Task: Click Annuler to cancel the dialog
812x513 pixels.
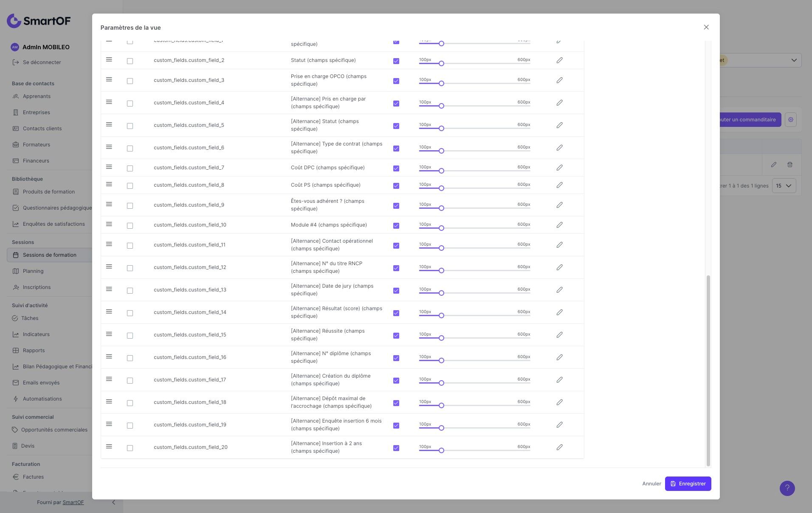Action: 651,484
